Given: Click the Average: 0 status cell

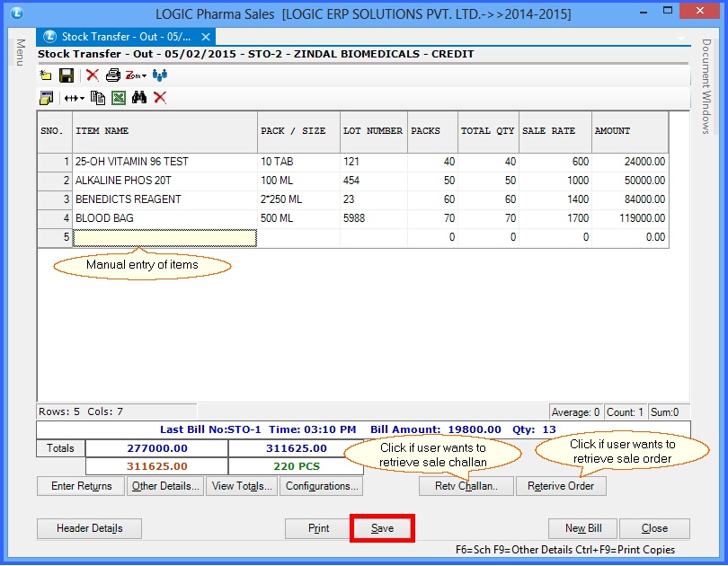Looking at the screenshot, I should 575,412.
